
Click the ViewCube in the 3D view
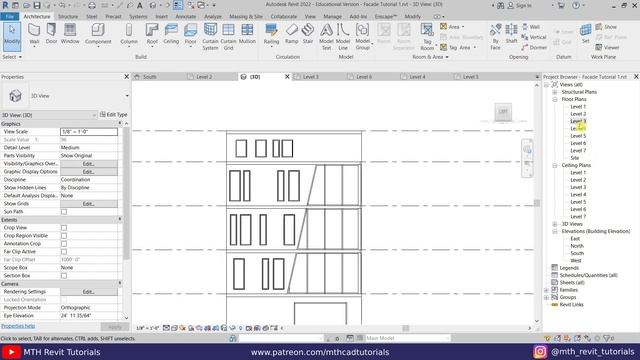(503, 111)
